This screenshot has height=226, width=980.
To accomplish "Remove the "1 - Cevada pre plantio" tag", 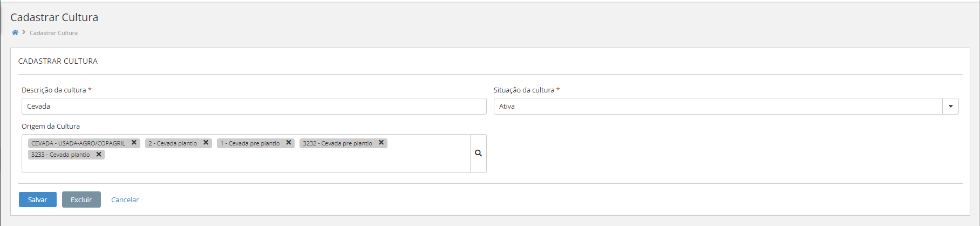I will tap(289, 143).
